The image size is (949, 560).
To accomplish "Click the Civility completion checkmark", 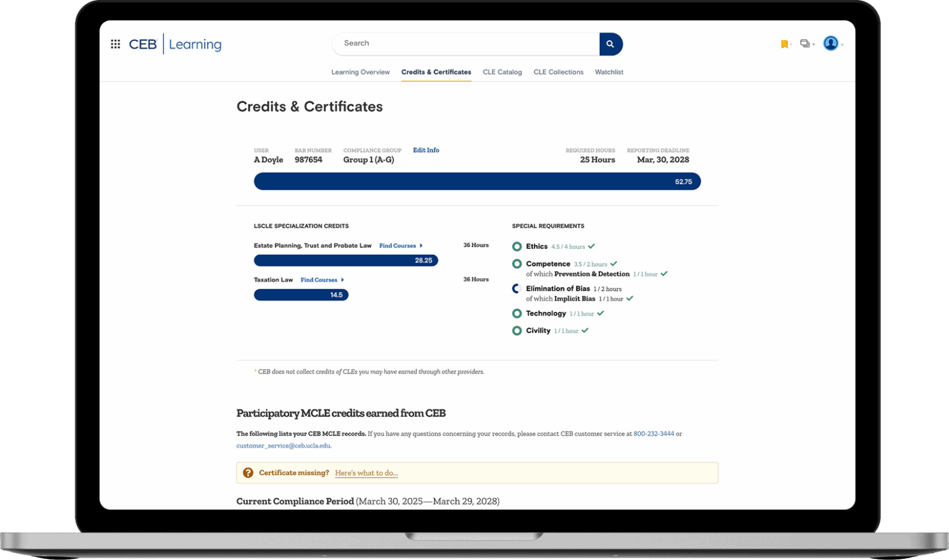I will tap(585, 331).
